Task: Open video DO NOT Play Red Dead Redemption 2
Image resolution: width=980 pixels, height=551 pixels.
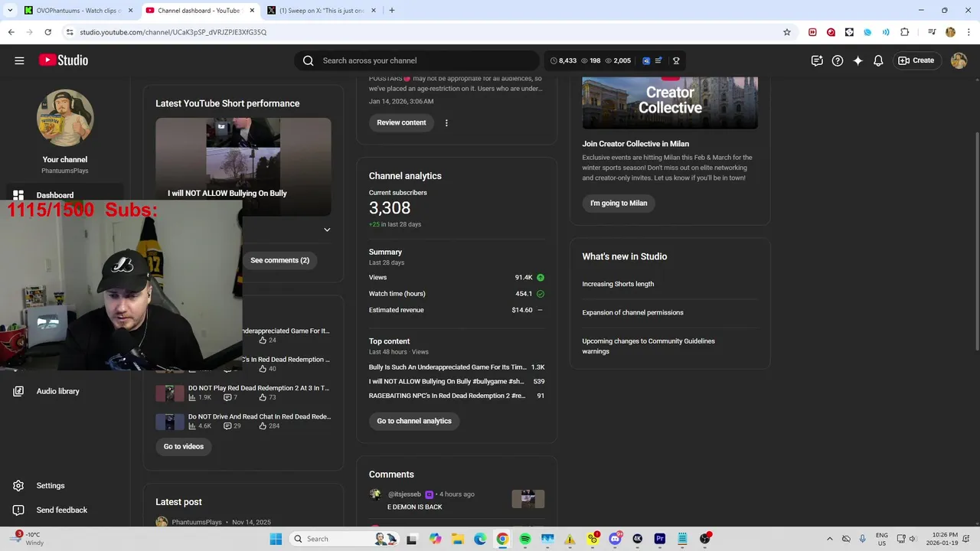Action: point(259,388)
